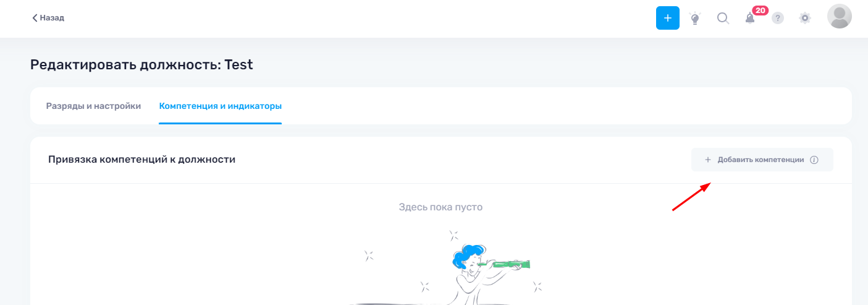Go back via the Назад link
The image size is (868, 305).
[48, 18]
